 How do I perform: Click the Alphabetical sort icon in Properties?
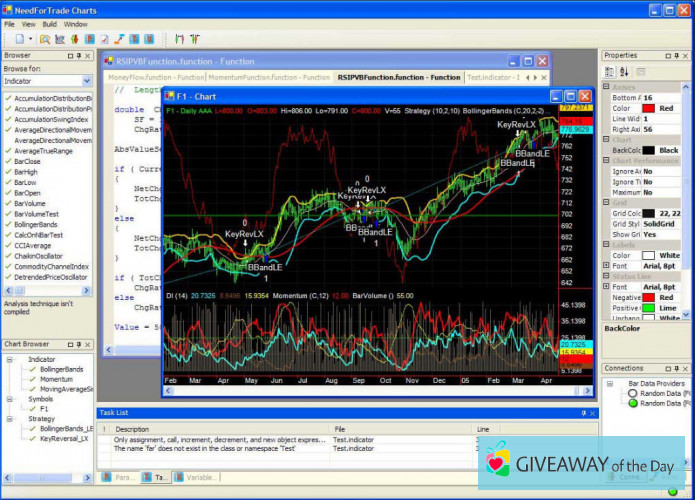point(624,72)
